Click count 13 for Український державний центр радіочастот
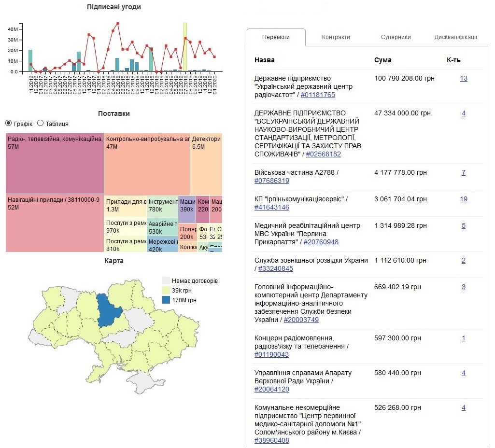The height and width of the screenshot is (448, 495). click(463, 78)
